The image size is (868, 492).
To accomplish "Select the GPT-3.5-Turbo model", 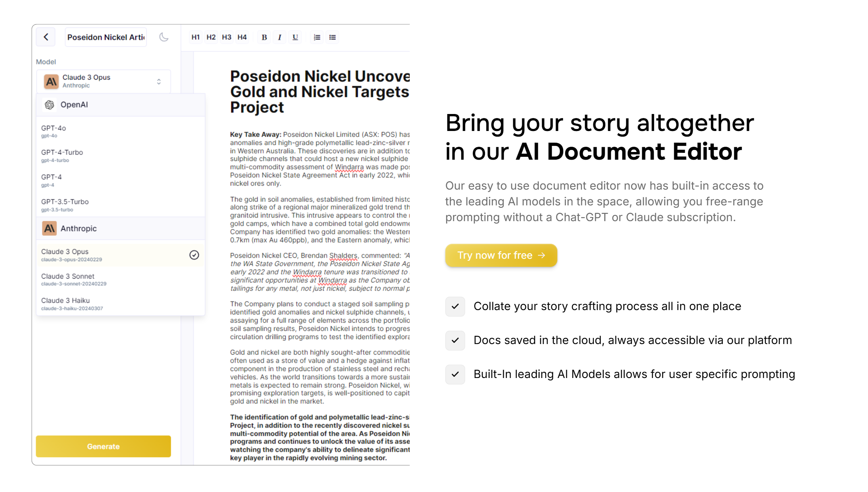I will (x=121, y=205).
